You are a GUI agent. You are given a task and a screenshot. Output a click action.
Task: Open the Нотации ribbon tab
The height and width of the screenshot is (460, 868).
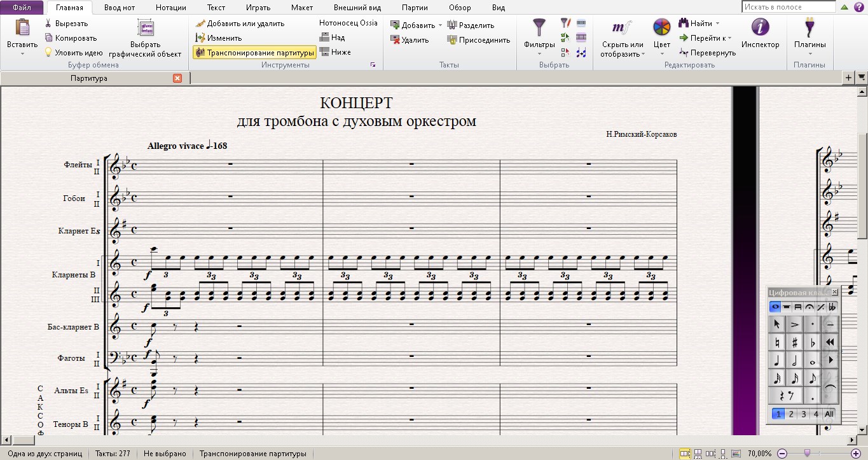click(x=170, y=8)
